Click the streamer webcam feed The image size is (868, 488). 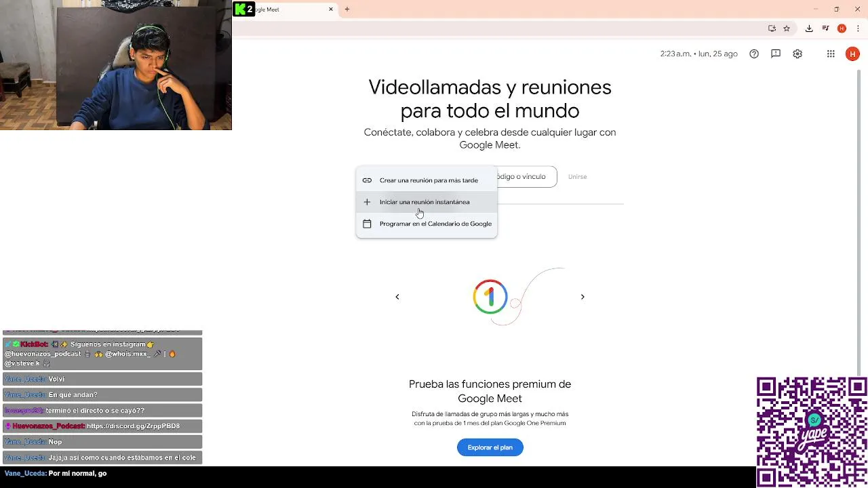[x=116, y=65]
